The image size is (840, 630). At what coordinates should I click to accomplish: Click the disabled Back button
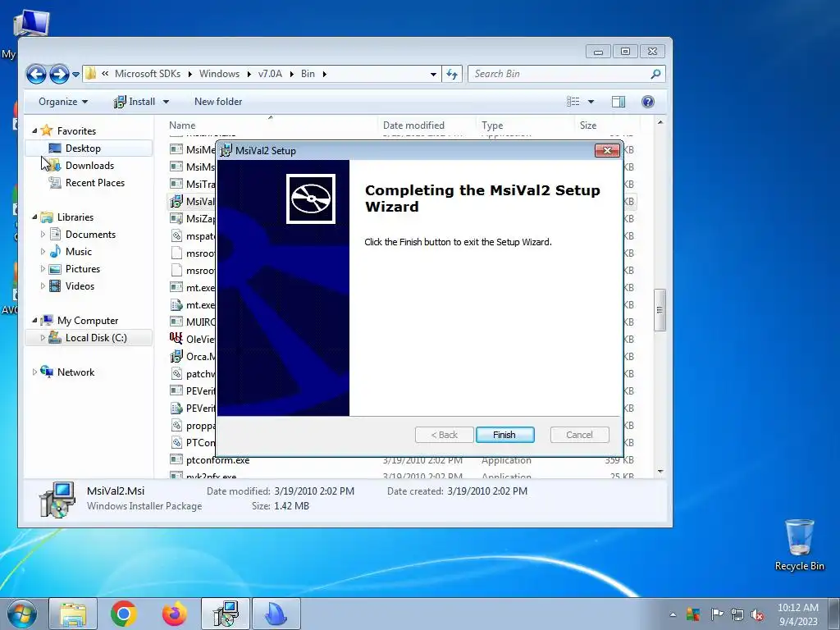[x=444, y=435]
